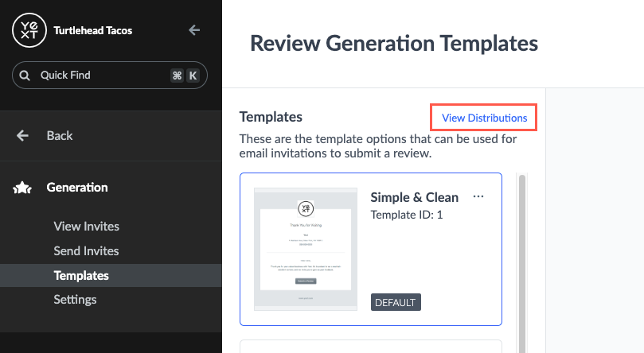
Task: Click the View Distributions link
Action: point(484,118)
